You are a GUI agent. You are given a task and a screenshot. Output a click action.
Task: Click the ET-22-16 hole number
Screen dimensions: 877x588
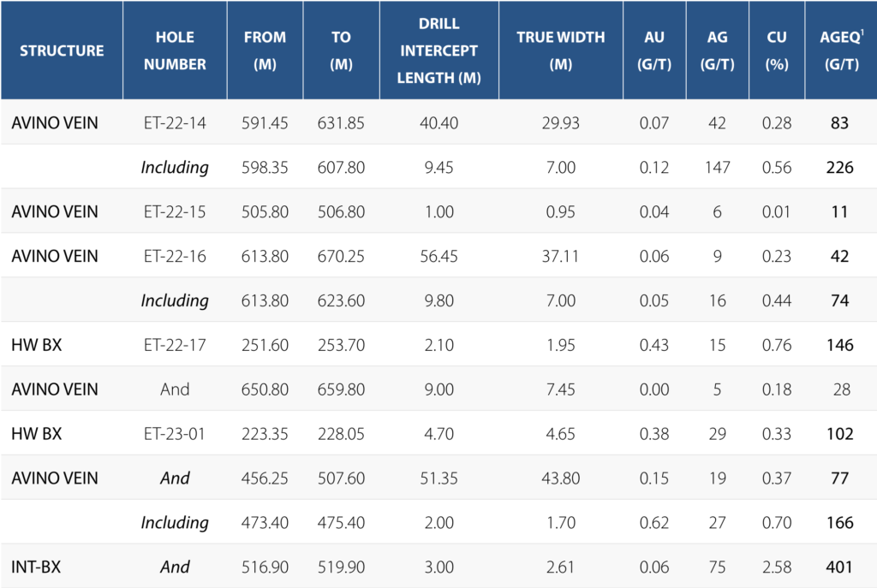tap(175, 256)
